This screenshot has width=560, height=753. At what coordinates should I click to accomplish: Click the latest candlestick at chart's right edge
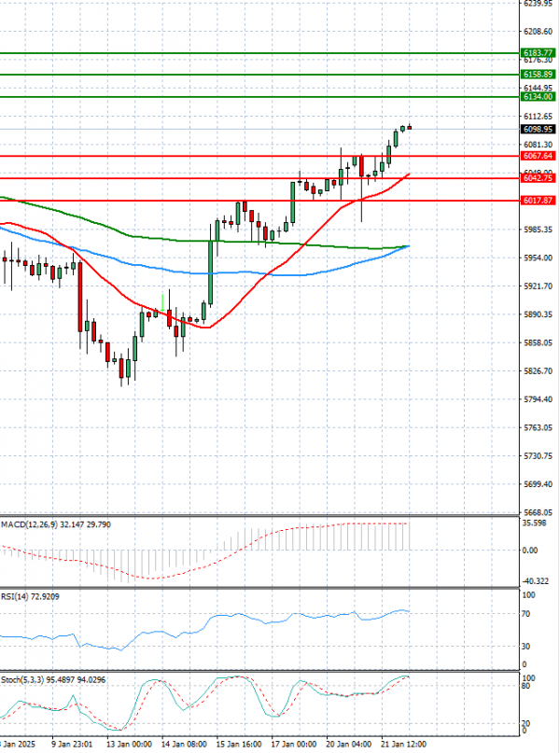click(x=409, y=128)
